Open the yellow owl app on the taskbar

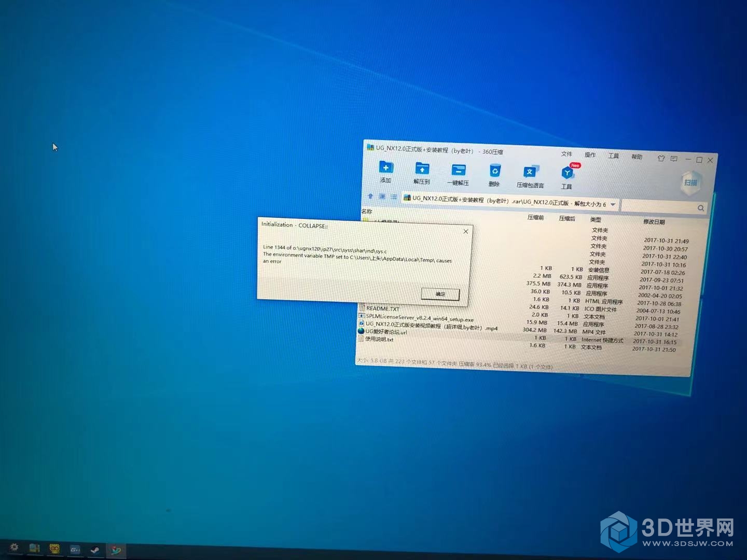54,549
